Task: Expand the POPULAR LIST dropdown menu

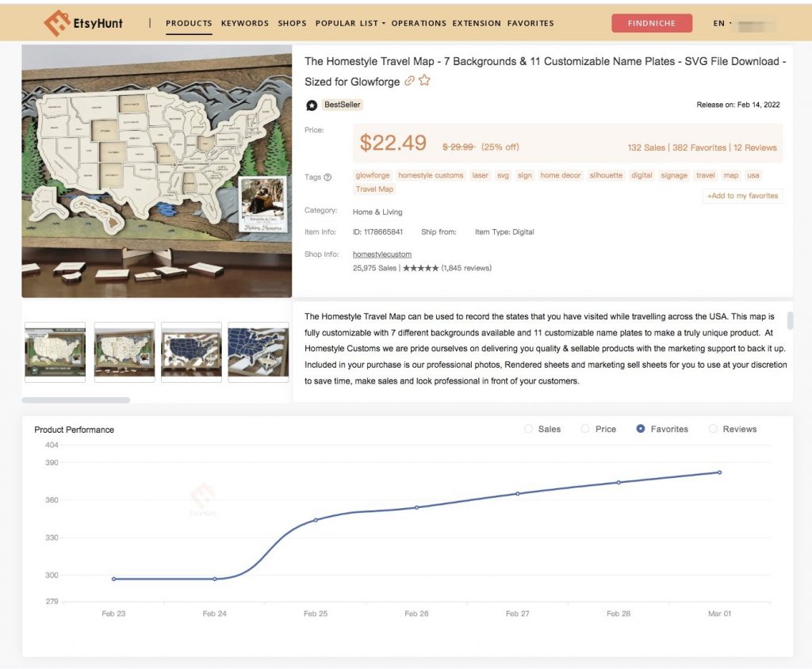Action: [348, 23]
